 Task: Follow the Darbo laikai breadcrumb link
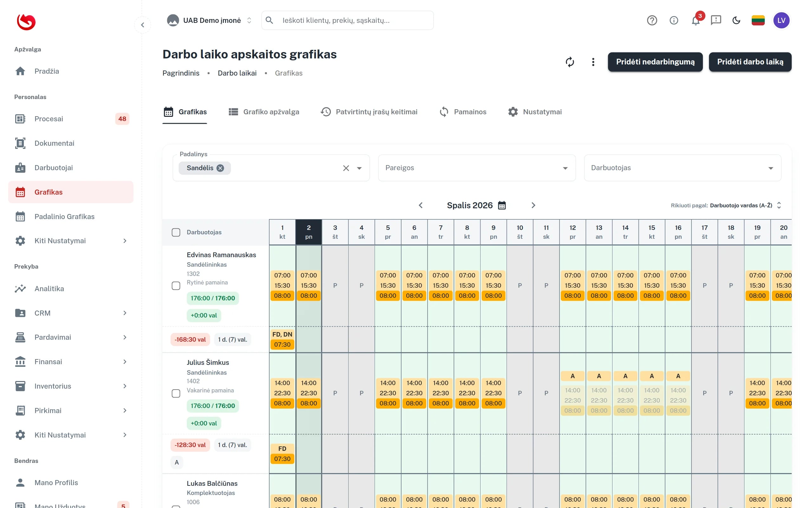(237, 73)
